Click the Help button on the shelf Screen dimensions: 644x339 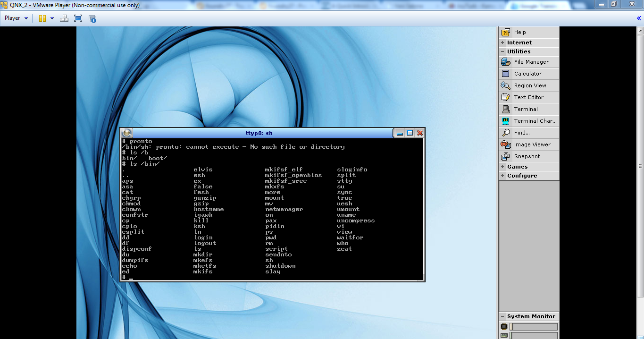(519, 32)
